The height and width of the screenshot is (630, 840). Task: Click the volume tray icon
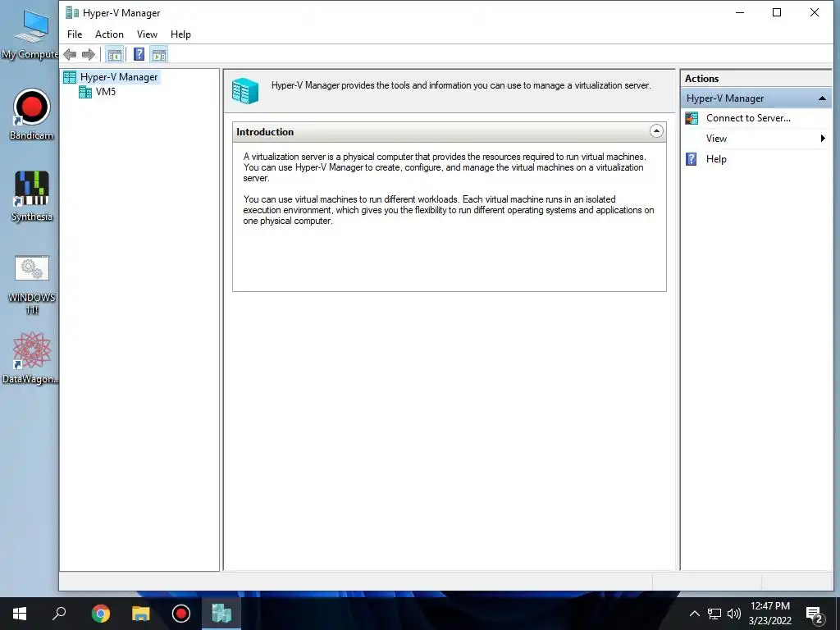coord(734,614)
